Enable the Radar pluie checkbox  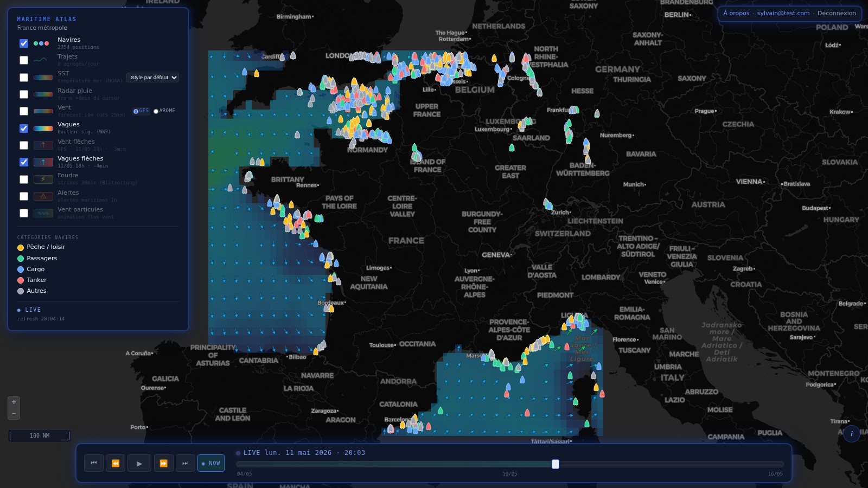tap(24, 94)
